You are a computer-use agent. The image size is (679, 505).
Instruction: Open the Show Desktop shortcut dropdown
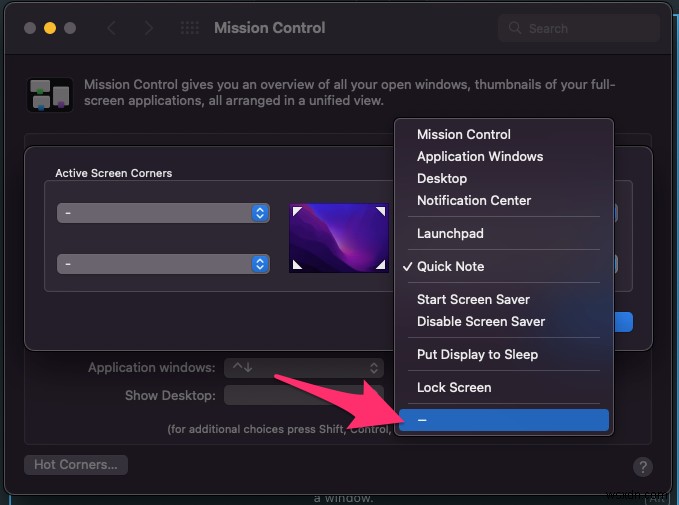coord(304,395)
